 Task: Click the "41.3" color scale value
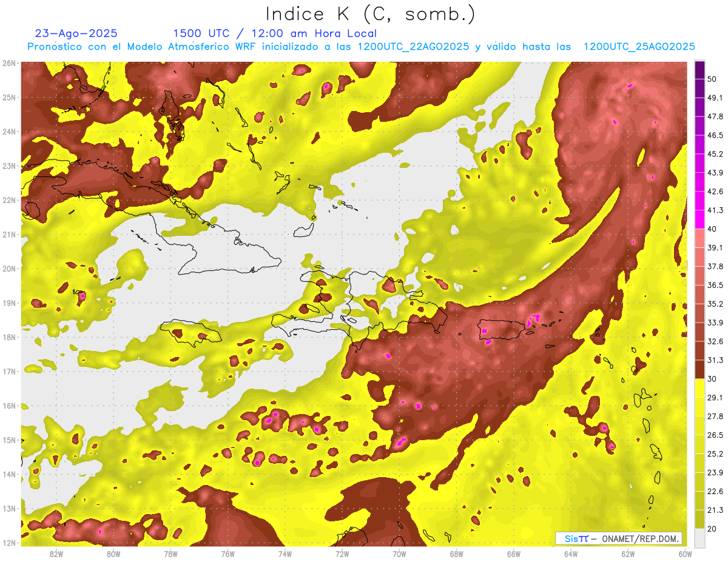click(x=715, y=210)
